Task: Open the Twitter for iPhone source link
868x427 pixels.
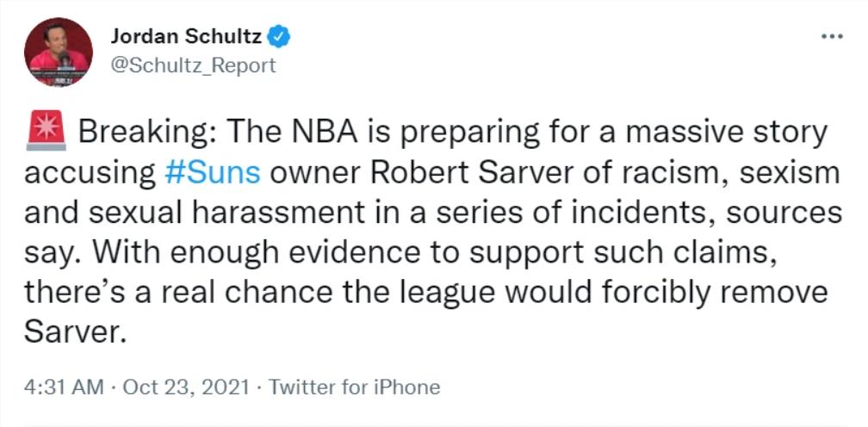Action: pos(354,387)
